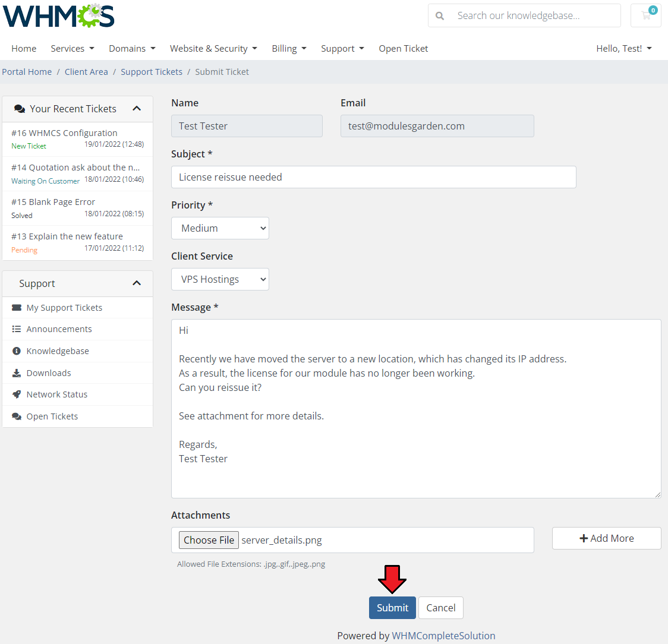Open ticket #13 Explain the new feature
This screenshot has height=644, width=668.
click(77, 243)
